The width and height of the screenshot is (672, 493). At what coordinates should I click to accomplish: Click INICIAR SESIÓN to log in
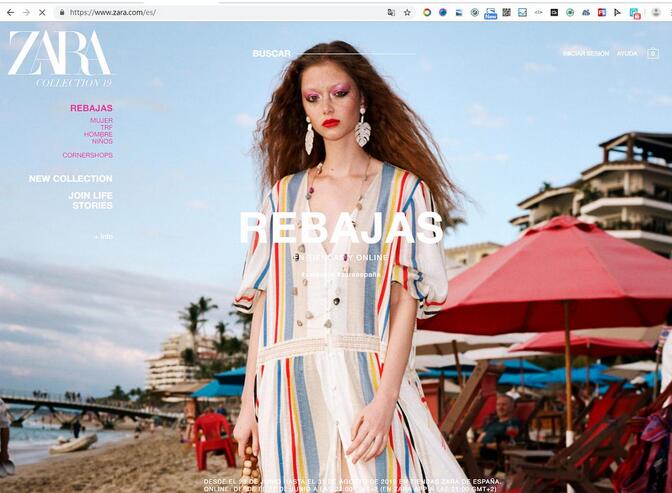[x=585, y=53]
